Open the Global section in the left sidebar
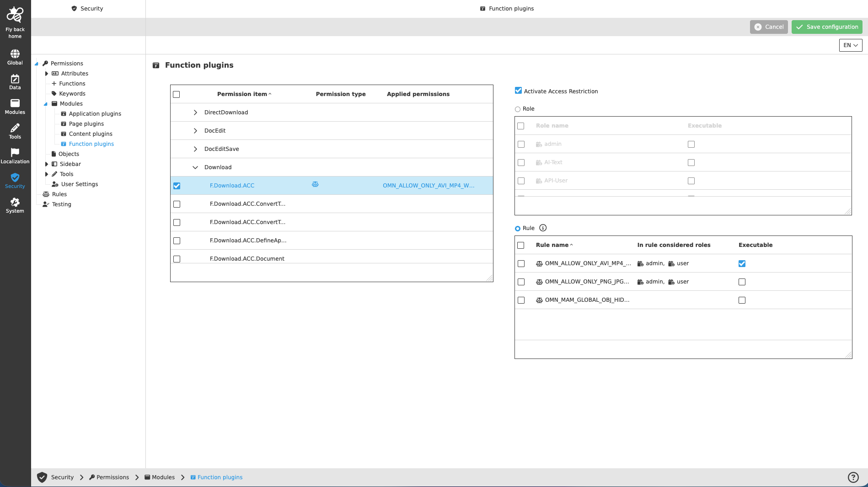 (x=15, y=55)
